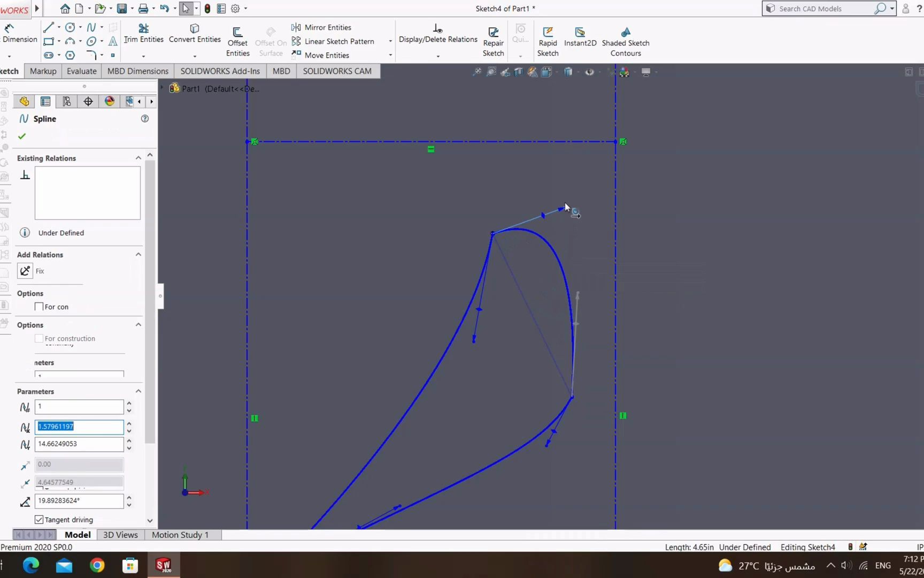This screenshot has height=578, width=924.
Task: Select the green checkmark to accept the Spline
Action: (x=21, y=136)
